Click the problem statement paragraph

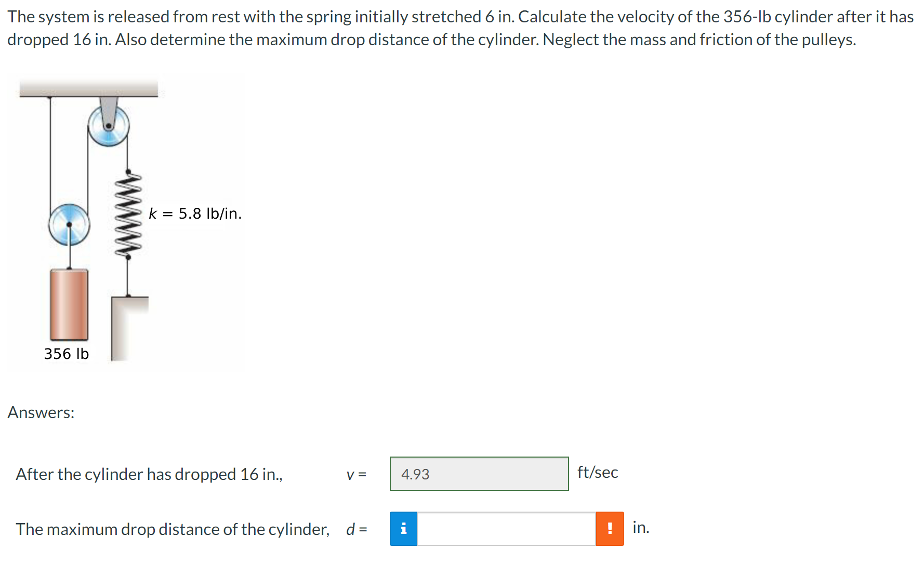460,28
